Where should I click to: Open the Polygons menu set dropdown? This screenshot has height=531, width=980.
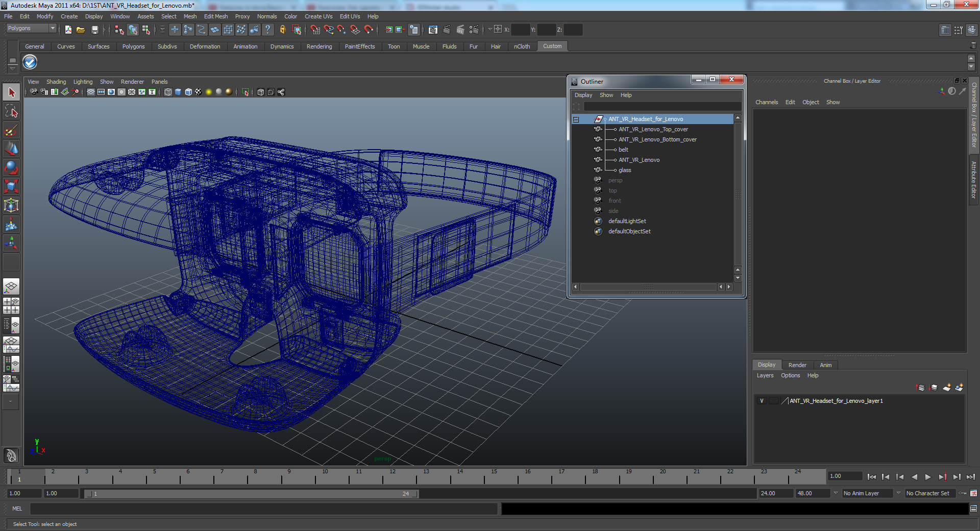pyautogui.click(x=52, y=29)
